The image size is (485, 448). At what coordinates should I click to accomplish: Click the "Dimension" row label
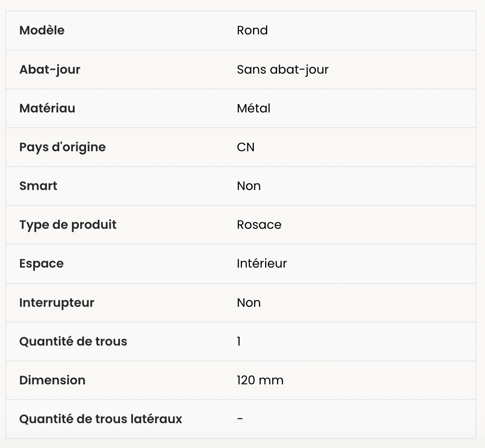point(52,380)
